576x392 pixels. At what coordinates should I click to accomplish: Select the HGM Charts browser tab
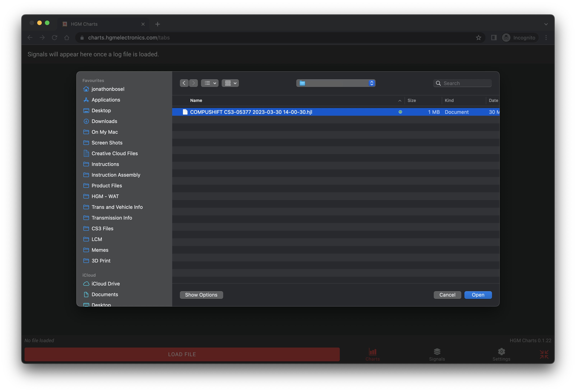pos(103,24)
